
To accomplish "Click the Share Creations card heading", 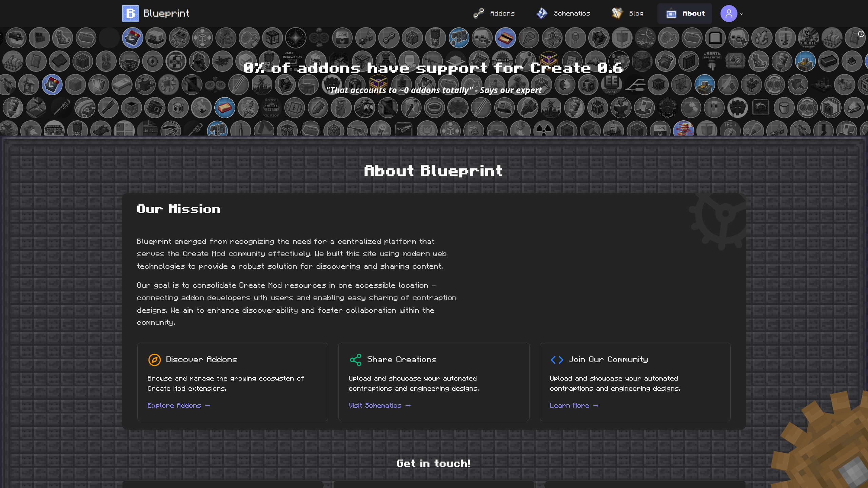I will click(402, 359).
